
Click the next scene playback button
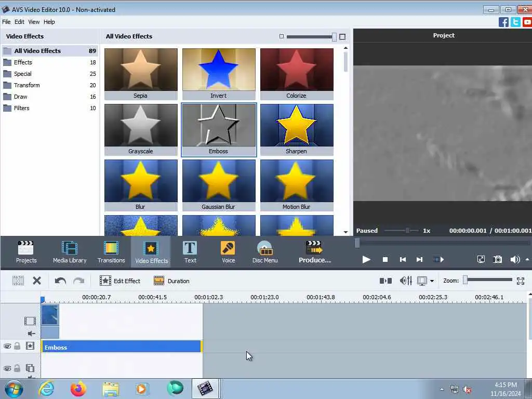tap(438, 260)
